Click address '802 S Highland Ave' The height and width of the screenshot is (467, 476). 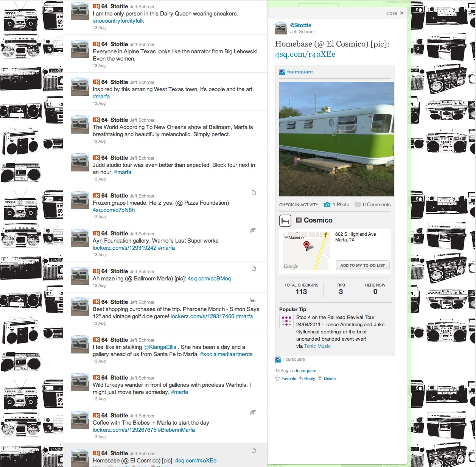point(356,234)
